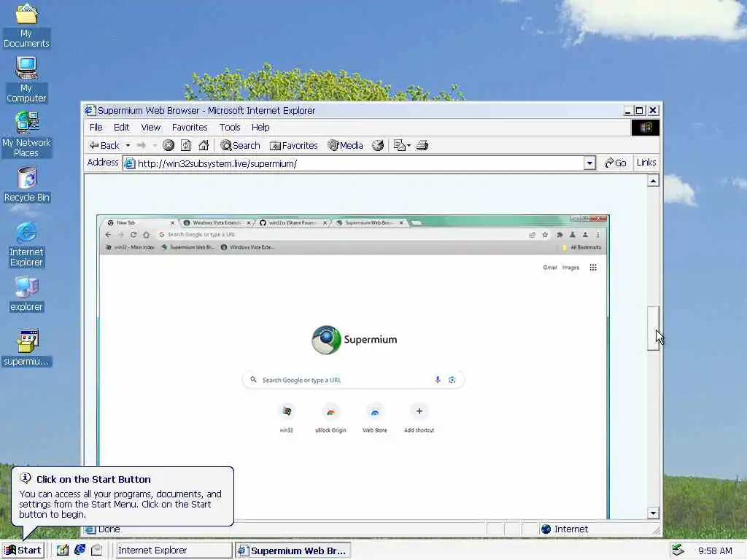Refresh the current page
The image size is (747, 560).
point(186,145)
